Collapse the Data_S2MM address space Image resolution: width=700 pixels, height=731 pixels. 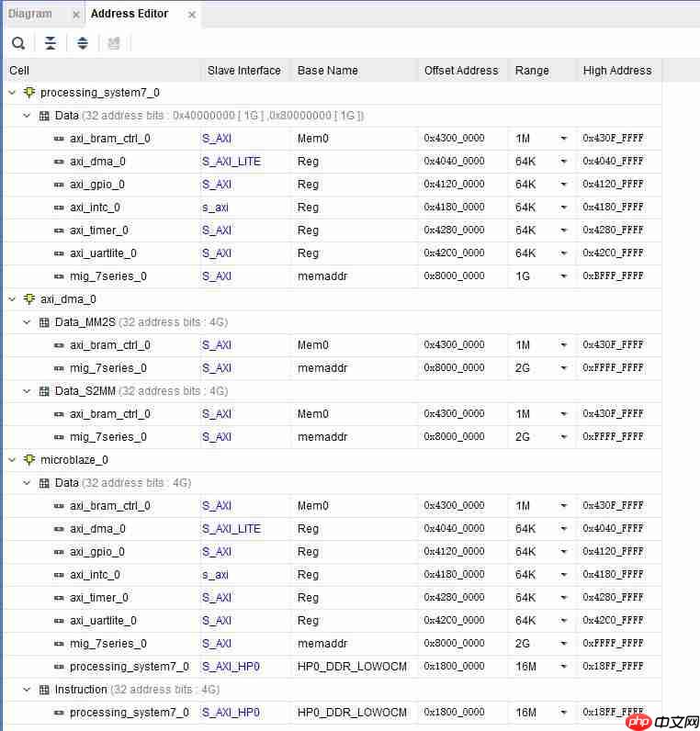(27, 391)
